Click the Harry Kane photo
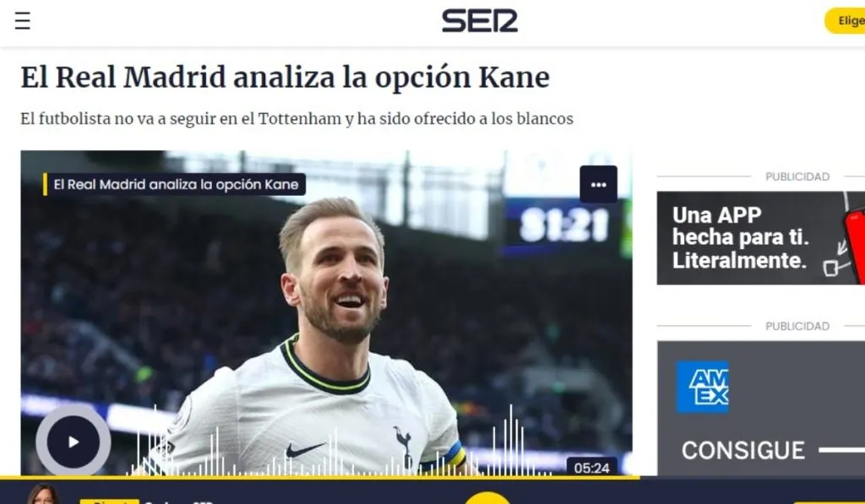 click(x=326, y=312)
